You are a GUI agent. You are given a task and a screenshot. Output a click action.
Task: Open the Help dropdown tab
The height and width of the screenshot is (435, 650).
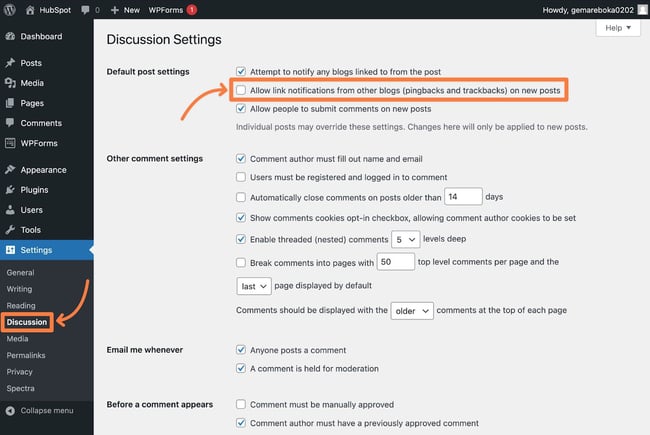(618, 28)
